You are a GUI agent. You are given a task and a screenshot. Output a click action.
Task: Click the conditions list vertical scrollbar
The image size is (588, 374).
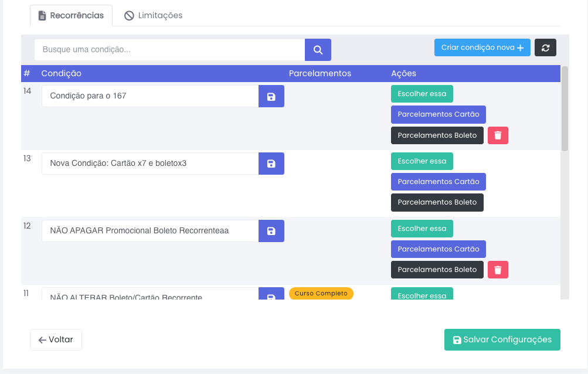click(x=565, y=108)
